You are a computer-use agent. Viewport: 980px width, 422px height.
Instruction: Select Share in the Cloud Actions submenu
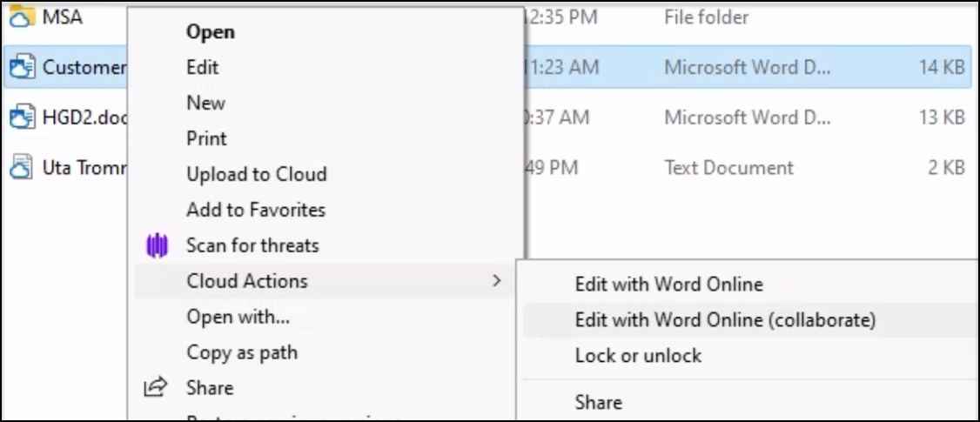(x=598, y=402)
